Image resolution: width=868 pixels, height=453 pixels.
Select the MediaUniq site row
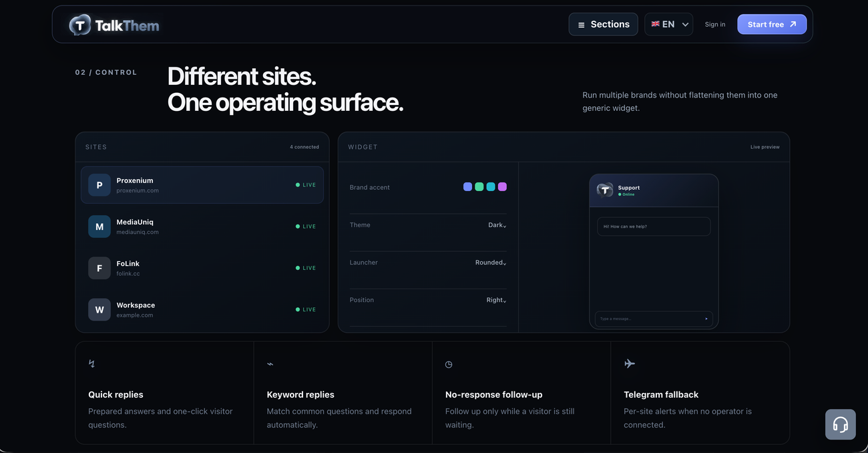click(x=202, y=226)
